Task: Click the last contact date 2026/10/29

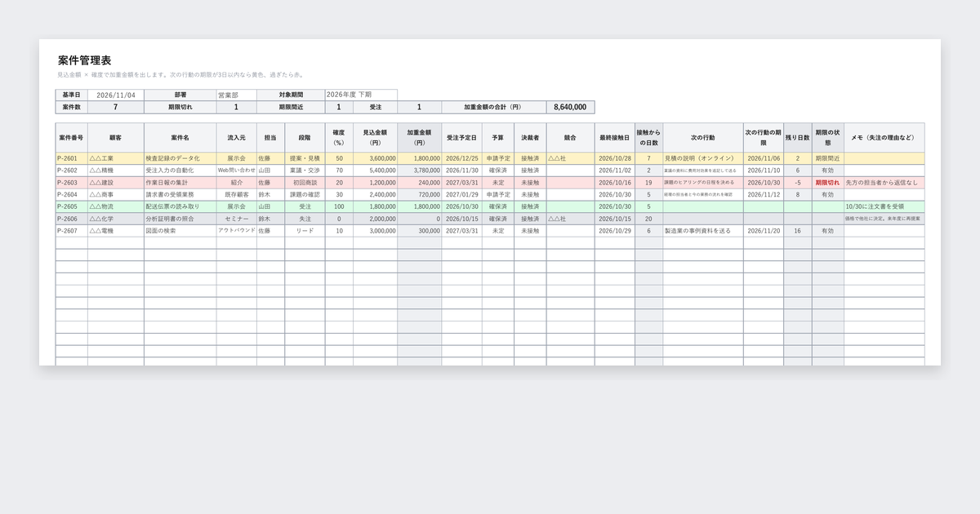Action: (615, 232)
